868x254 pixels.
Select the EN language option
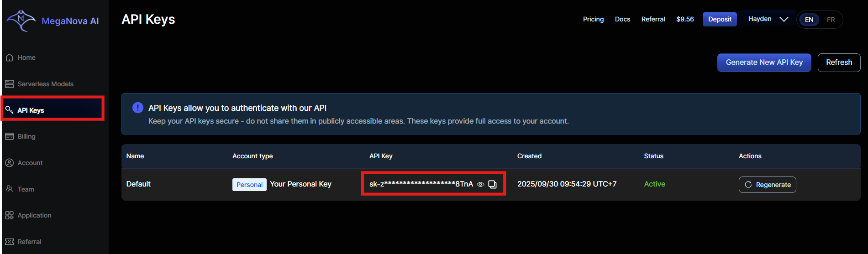tap(809, 20)
